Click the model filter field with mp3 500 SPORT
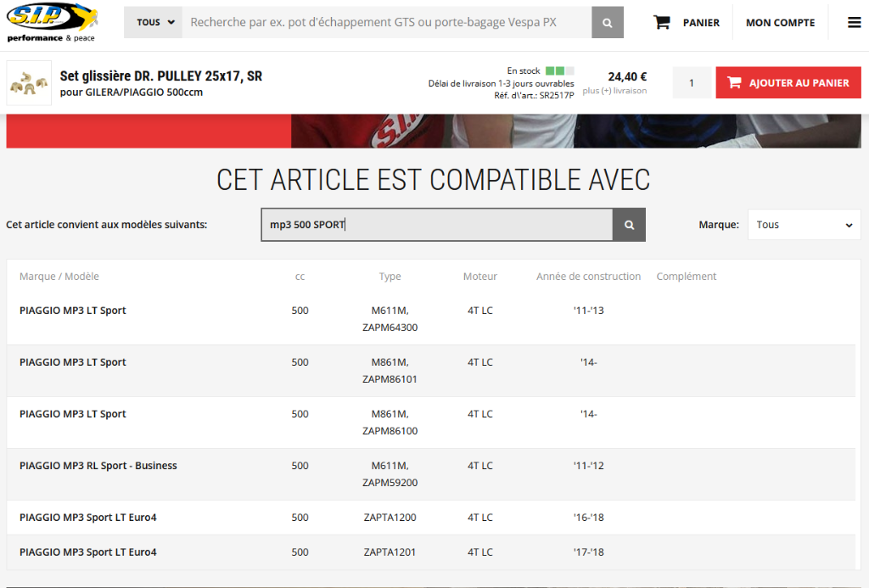 (436, 225)
